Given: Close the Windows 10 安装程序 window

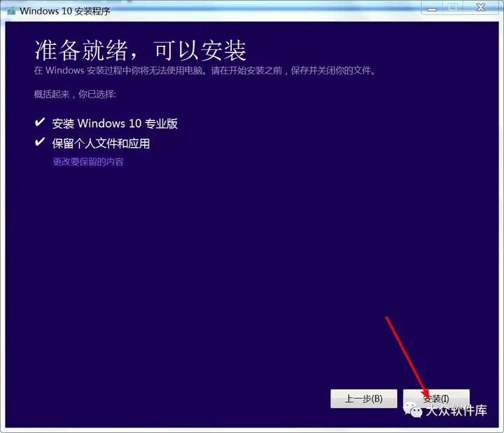Looking at the screenshot, I should 480,8.
